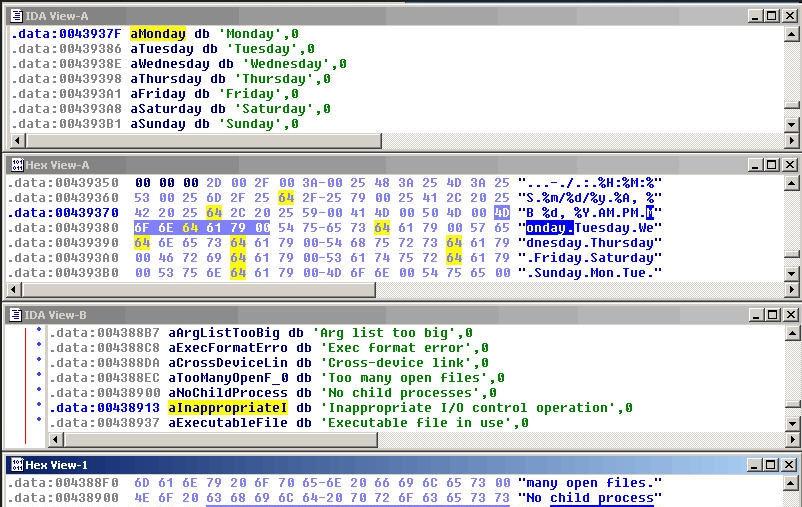The image size is (802, 507).
Task: Click the 'Executable file in use' string
Action: coord(416,423)
